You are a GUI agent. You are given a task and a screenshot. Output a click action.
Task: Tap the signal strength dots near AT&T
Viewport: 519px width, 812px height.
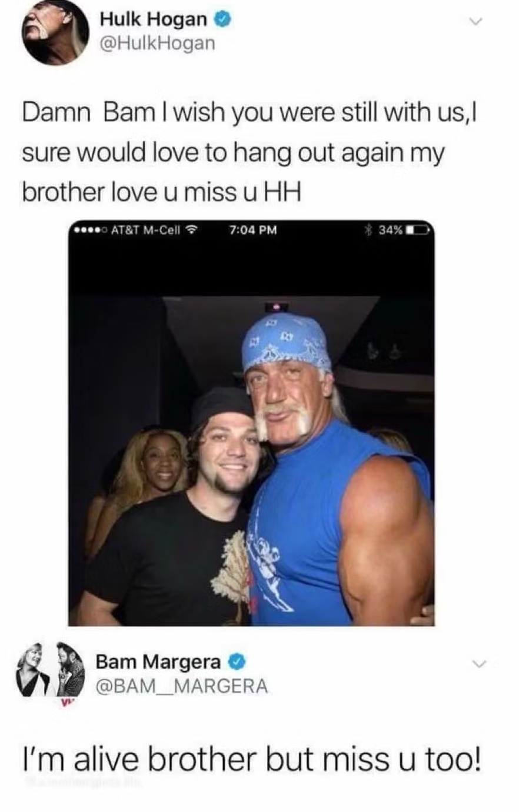point(89,230)
